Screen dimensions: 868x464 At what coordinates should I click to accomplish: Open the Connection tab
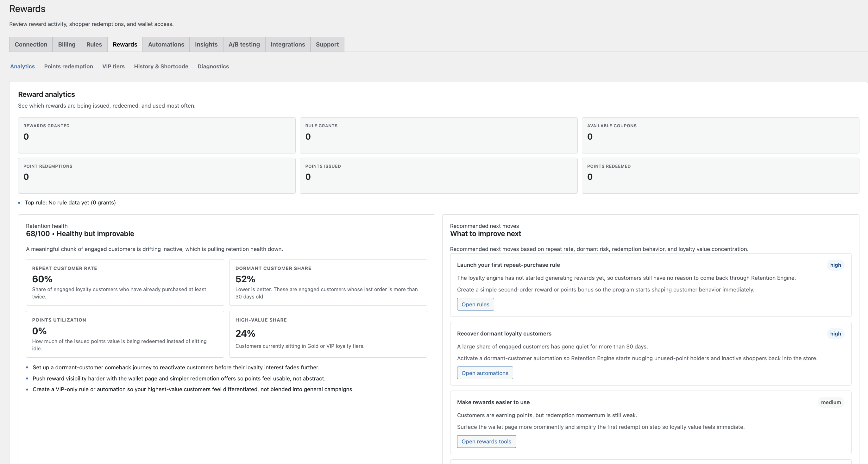(31, 45)
